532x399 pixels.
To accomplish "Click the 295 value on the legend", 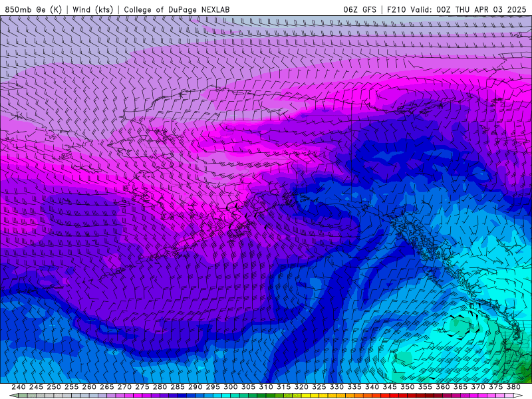I will pyautogui.click(x=213, y=387).
